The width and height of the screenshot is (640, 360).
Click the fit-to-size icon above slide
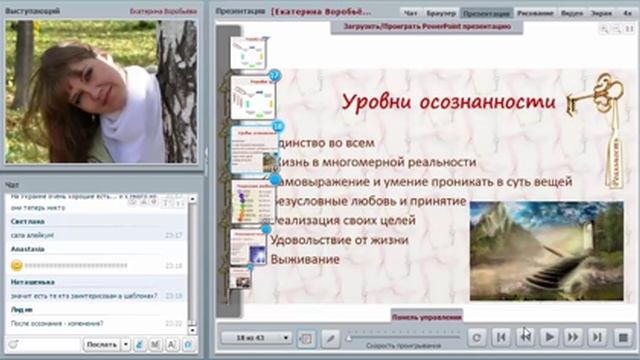pyautogui.click(x=629, y=29)
